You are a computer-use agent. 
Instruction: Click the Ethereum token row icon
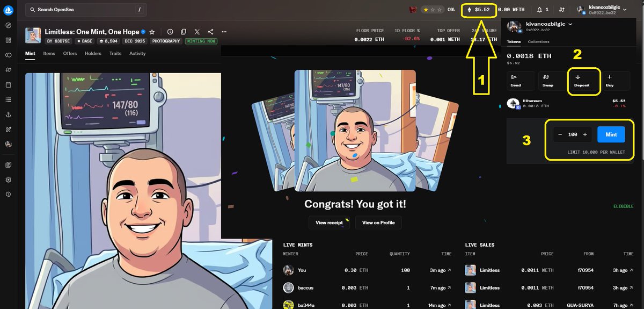pos(513,103)
